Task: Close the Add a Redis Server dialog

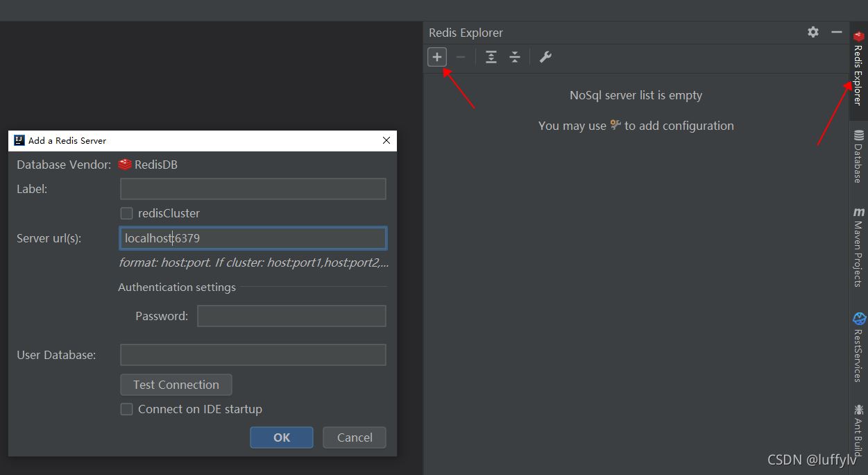Action: pyautogui.click(x=386, y=140)
